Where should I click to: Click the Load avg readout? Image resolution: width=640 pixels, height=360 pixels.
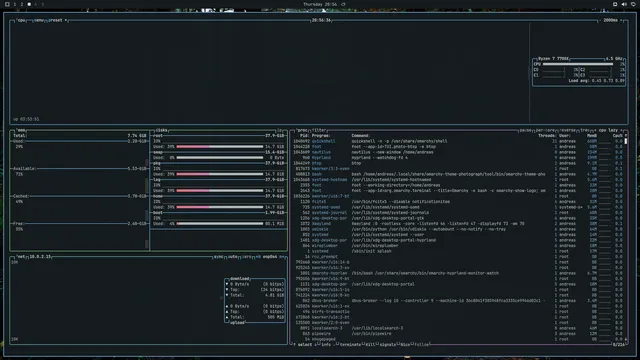(x=596, y=81)
